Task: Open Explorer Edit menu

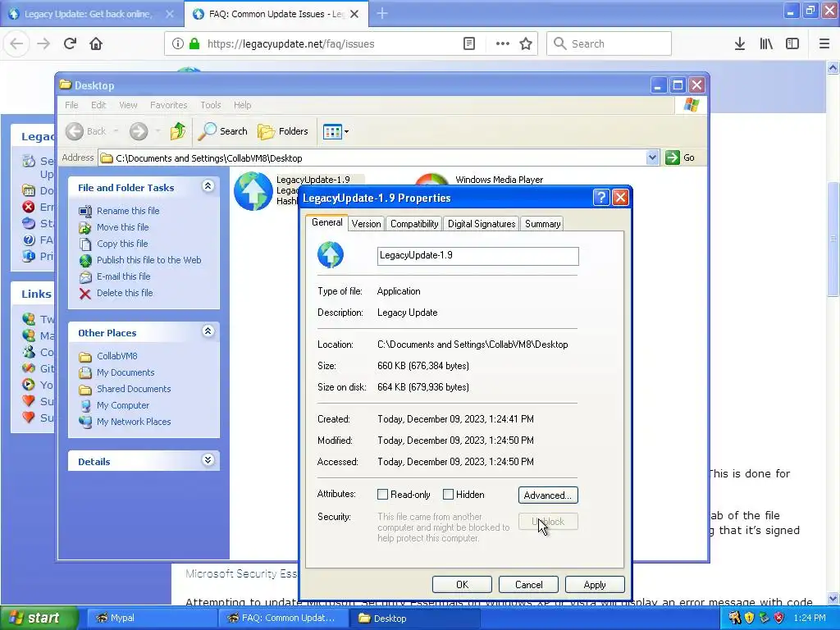Action: 98,105
